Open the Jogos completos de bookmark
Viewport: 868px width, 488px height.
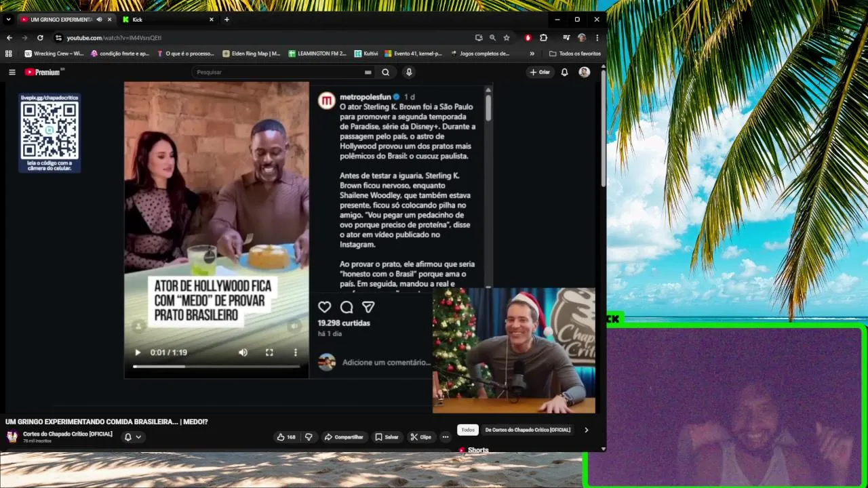point(479,54)
